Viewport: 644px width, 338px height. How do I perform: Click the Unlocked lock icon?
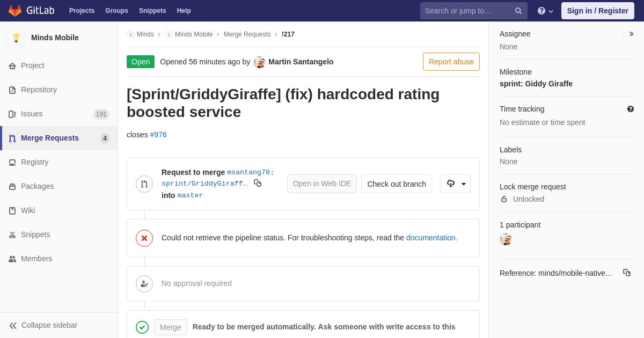coord(504,199)
